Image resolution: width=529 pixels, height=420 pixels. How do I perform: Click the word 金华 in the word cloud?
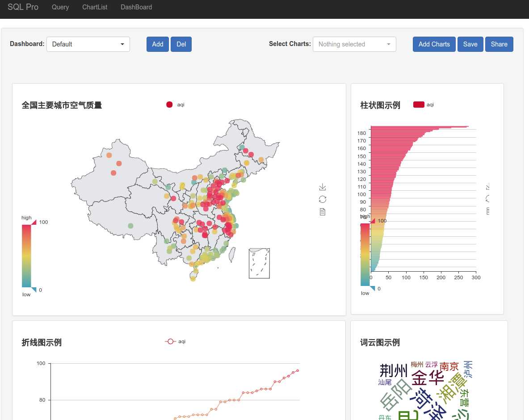(x=428, y=378)
